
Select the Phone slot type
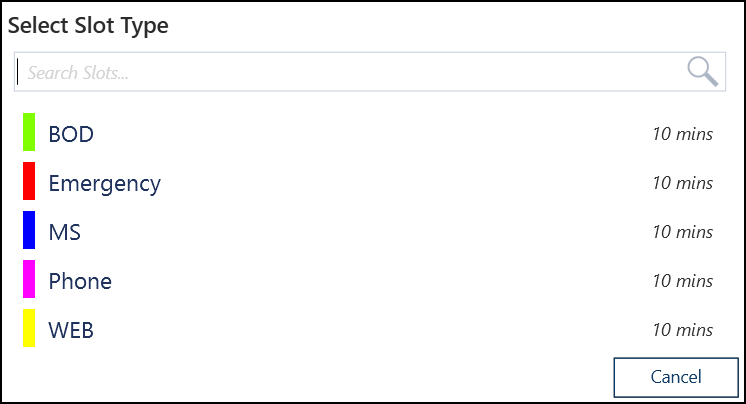pos(80,281)
